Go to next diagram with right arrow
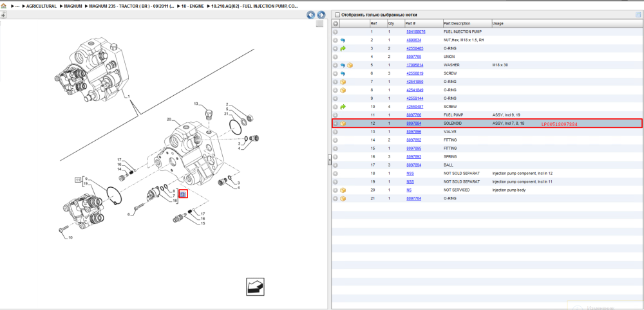The height and width of the screenshot is (310, 644). coord(321,15)
